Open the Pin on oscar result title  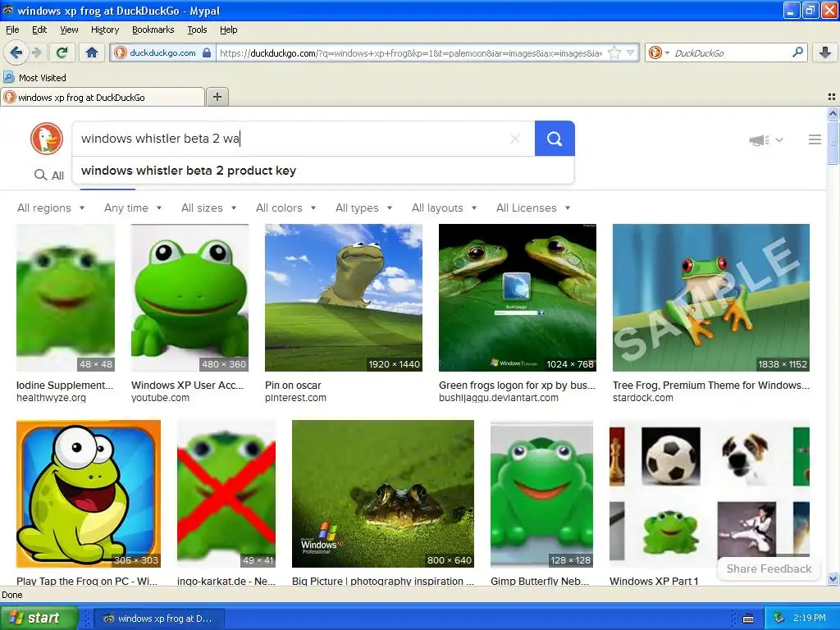[293, 386]
